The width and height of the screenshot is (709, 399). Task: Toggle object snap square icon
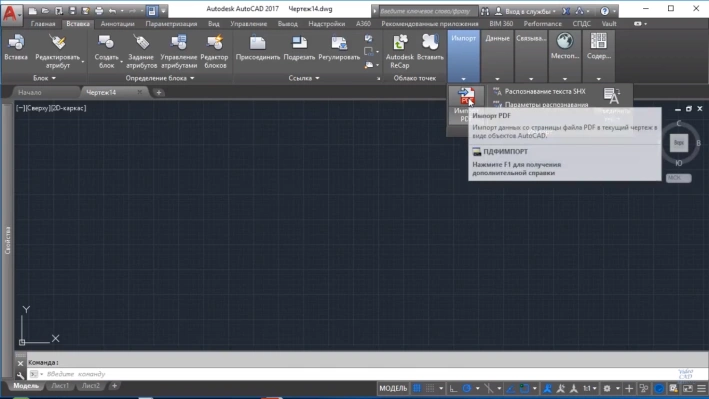pyautogui.click(x=524, y=388)
